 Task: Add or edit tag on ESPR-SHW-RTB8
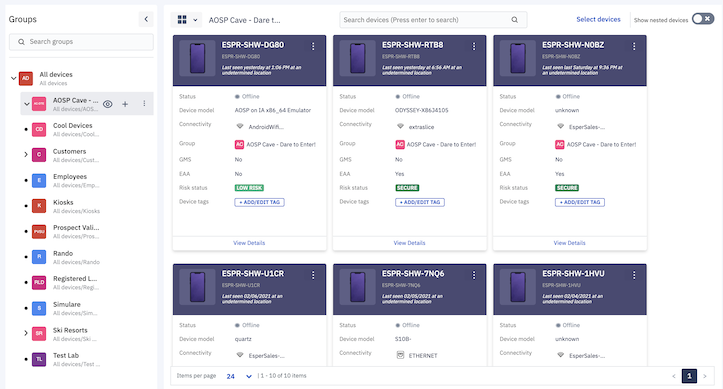point(420,202)
